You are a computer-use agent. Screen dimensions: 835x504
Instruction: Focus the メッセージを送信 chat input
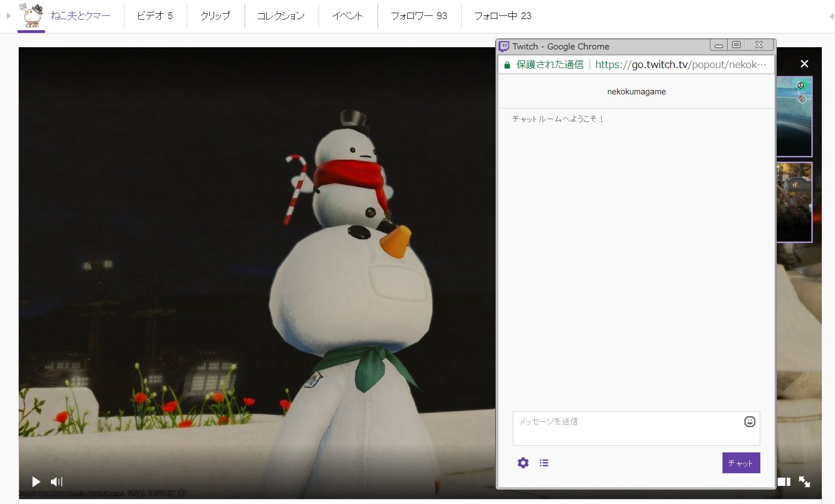coord(636,428)
